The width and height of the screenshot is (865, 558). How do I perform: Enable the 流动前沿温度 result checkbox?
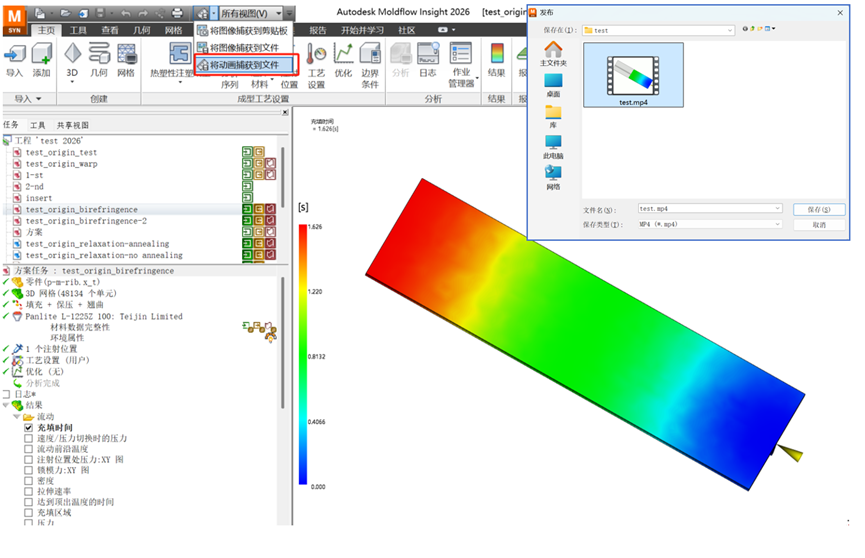[29, 449]
